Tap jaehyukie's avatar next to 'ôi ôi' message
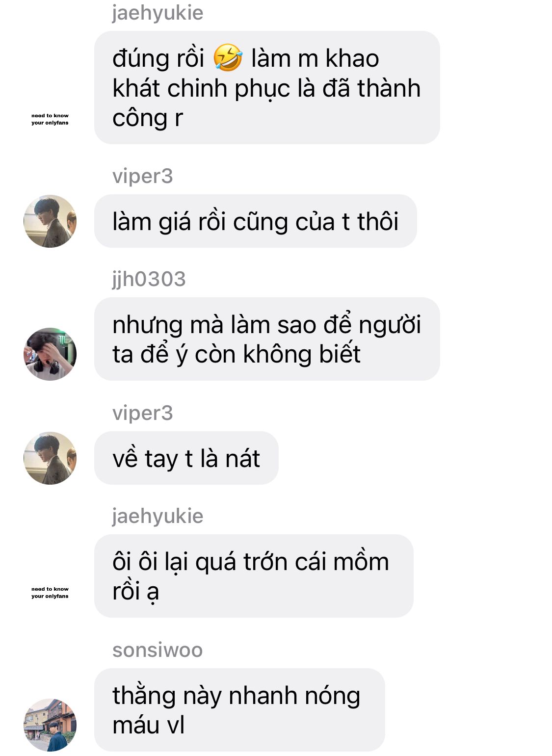 [50, 593]
